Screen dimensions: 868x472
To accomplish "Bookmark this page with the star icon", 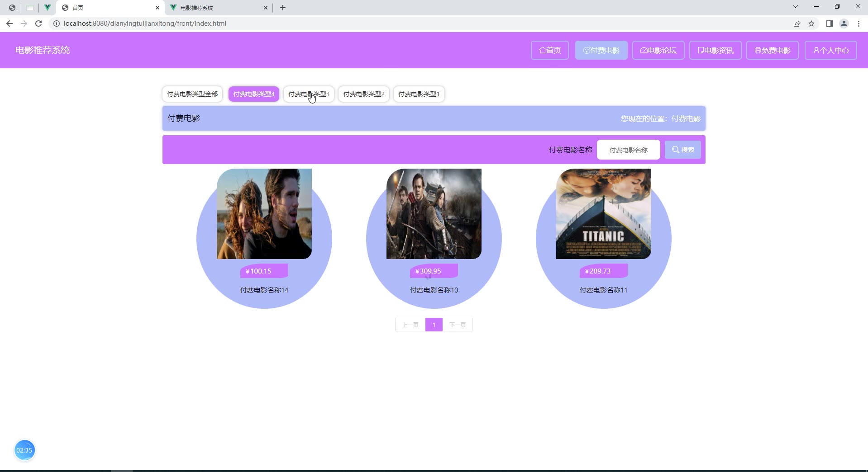I will 811,24.
